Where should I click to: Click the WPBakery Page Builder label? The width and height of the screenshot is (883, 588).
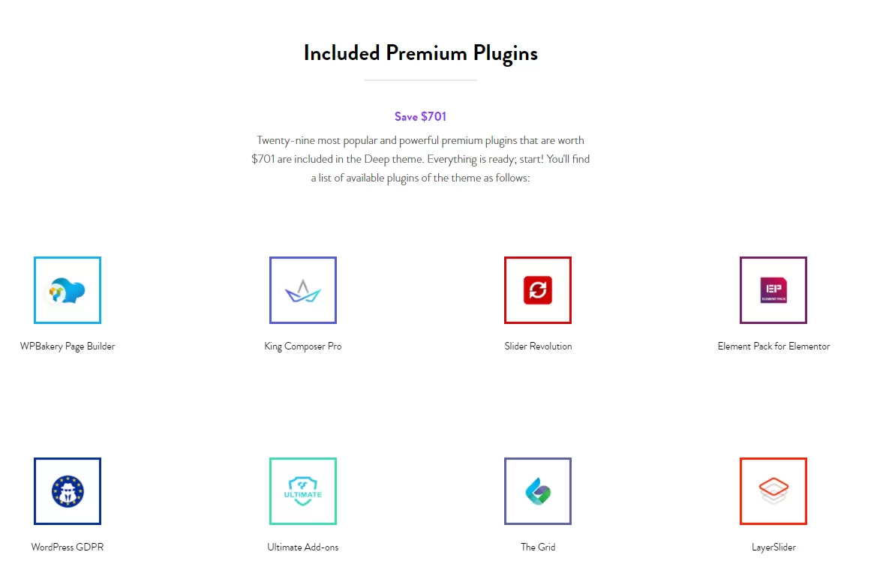coord(68,346)
